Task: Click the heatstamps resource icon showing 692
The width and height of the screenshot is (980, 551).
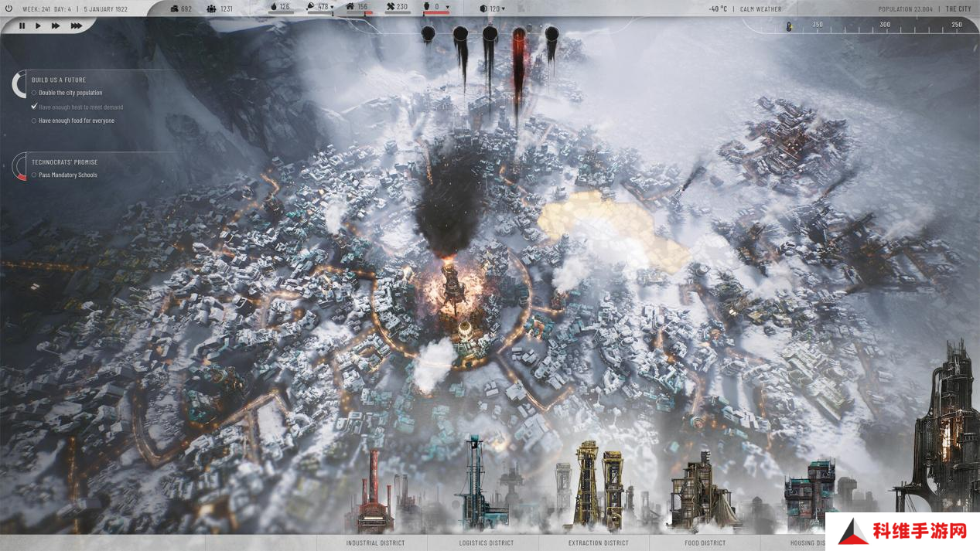Action: pos(174,9)
